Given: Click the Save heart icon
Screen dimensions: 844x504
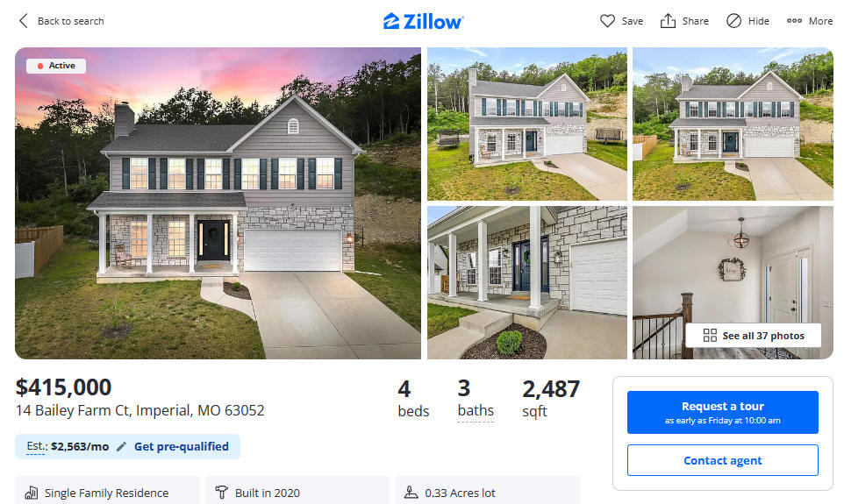Looking at the screenshot, I should click(x=607, y=21).
